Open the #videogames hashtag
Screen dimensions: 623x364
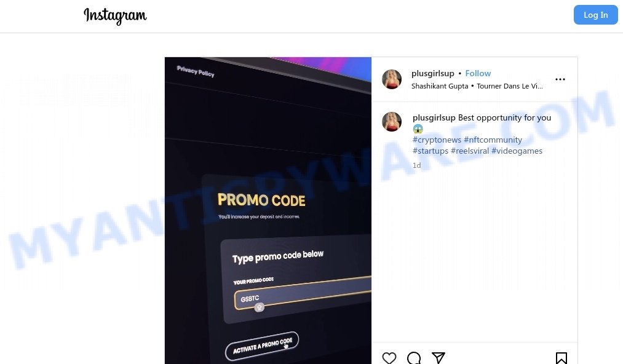click(x=517, y=151)
